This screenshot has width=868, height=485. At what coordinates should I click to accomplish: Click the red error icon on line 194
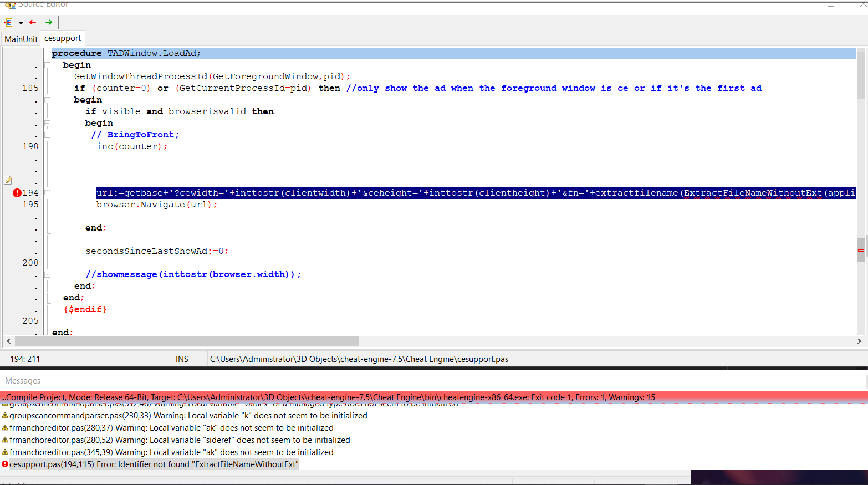(x=17, y=193)
